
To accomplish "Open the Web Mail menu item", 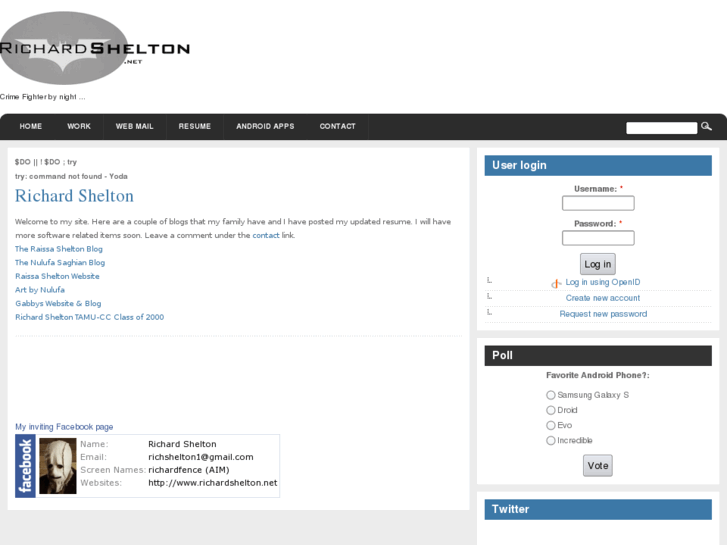I will click(x=134, y=126).
